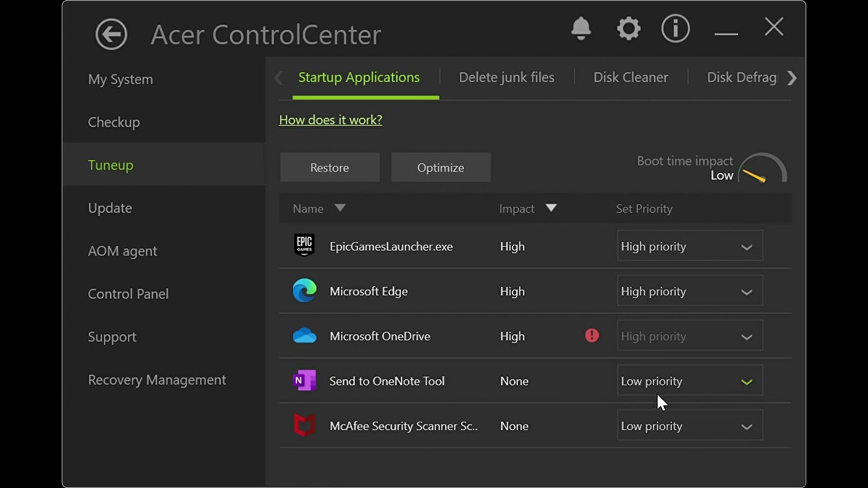Click the info circle icon
868x488 pixels.
click(675, 28)
